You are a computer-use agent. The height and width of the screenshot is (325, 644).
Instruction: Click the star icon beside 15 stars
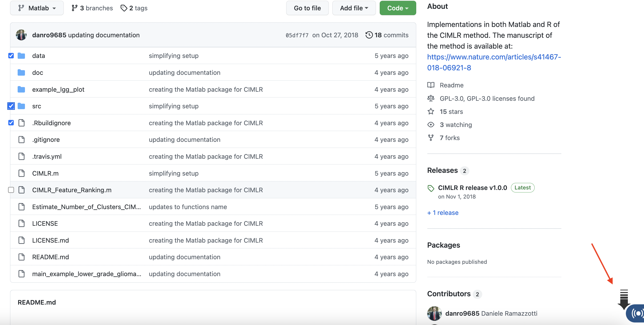tap(431, 111)
